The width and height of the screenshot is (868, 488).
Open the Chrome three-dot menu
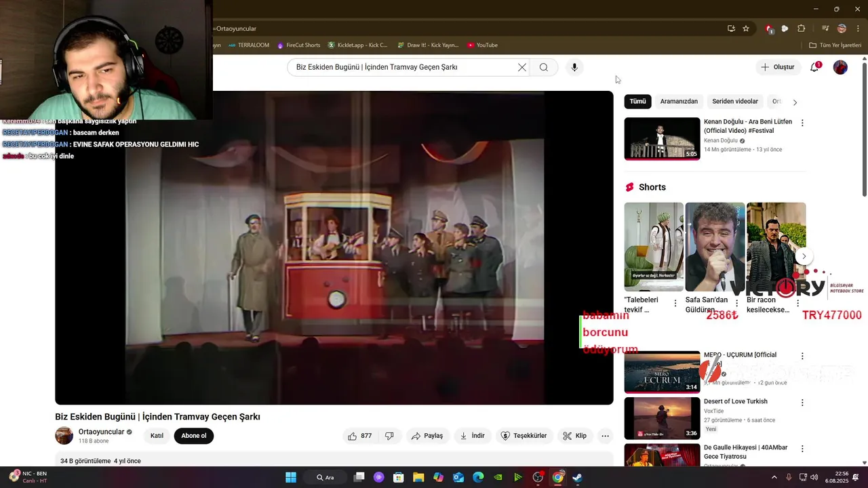(858, 28)
